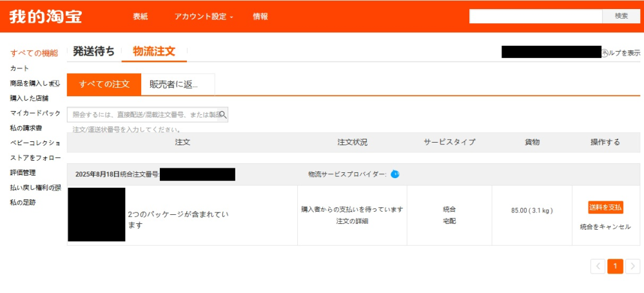Select the すべての注文 tab
644x293 pixels.
coord(104,84)
